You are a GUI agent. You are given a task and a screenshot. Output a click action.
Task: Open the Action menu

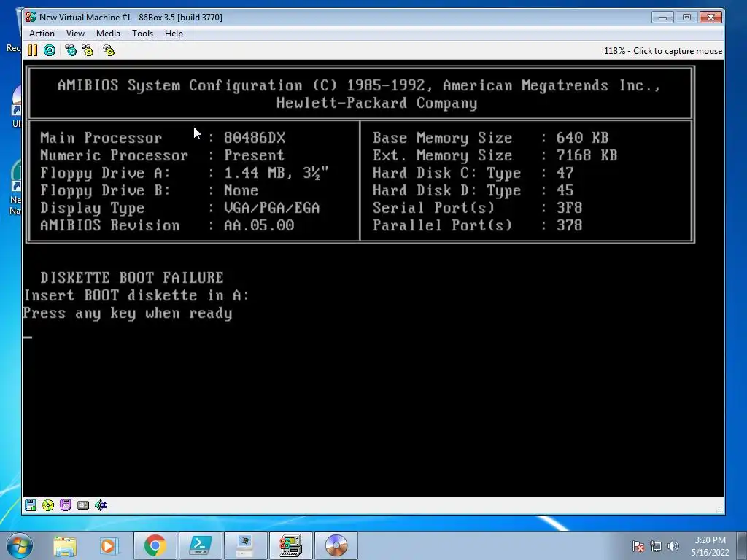point(42,34)
